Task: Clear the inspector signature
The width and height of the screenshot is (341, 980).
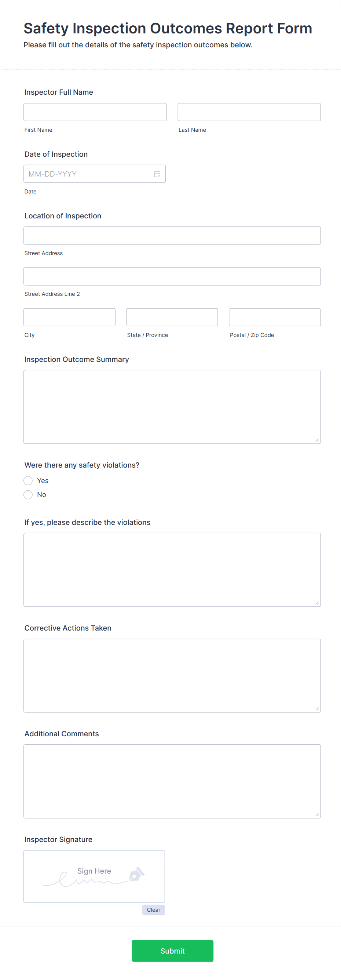Action: [x=153, y=910]
